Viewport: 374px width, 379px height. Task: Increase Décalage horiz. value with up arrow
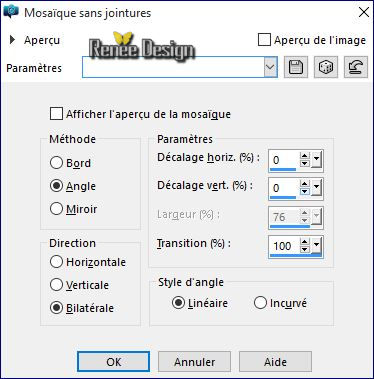pyautogui.click(x=304, y=156)
